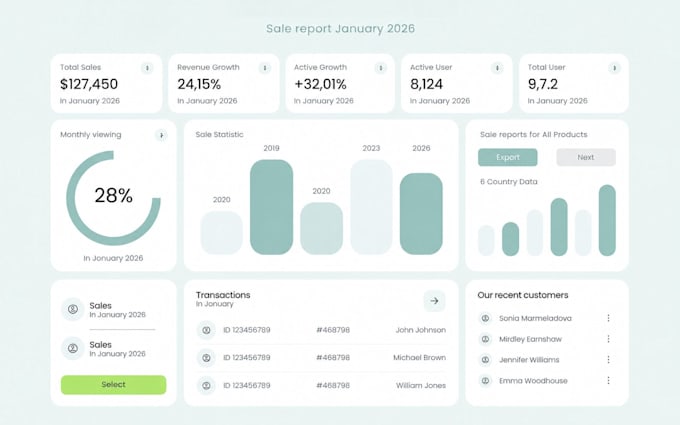Click the avatar icon in William Jones row
This screenshot has width=680, height=425.
click(206, 386)
